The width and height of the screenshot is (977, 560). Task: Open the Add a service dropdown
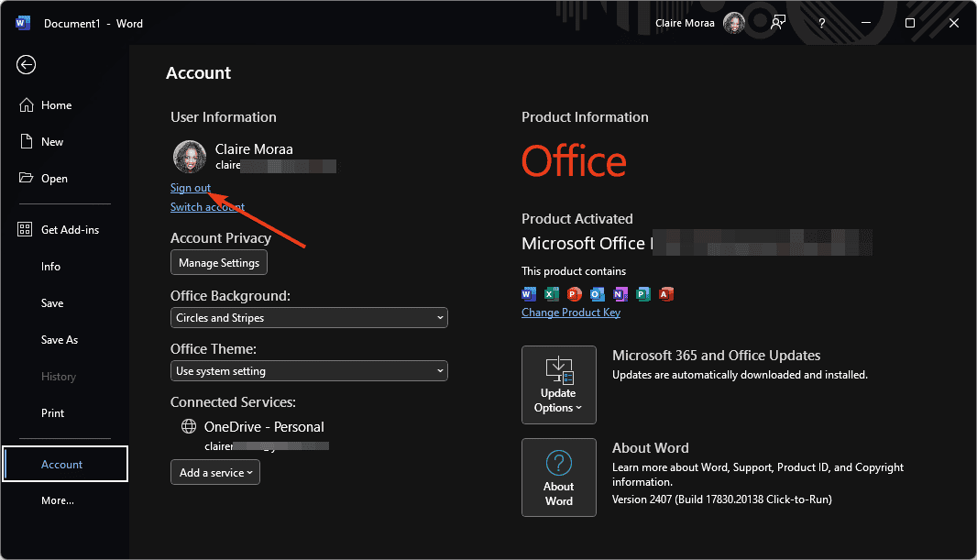(x=215, y=472)
